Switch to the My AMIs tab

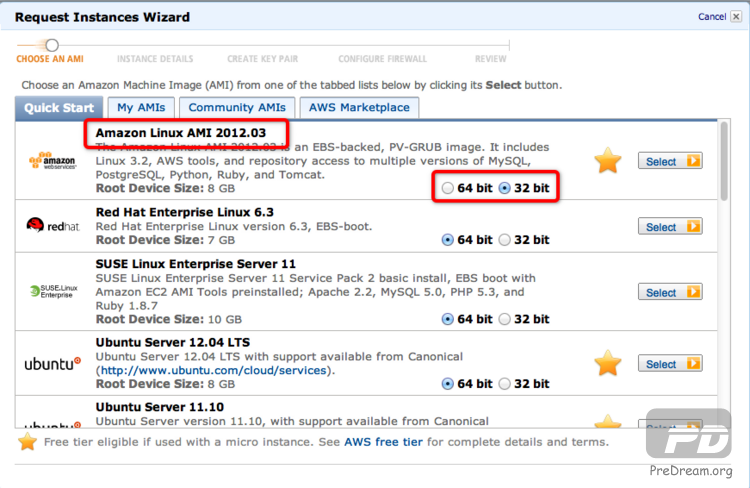click(141, 108)
